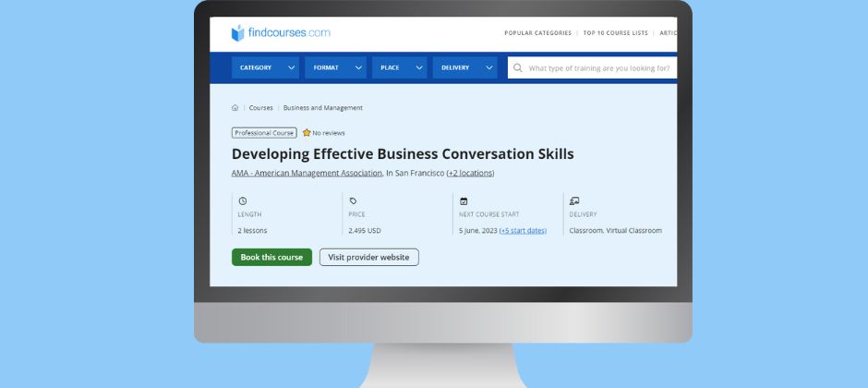The height and width of the screenshot is (388, 868).
Task: Open Popular Categories in top navigation
Action: tap(536, 33)
